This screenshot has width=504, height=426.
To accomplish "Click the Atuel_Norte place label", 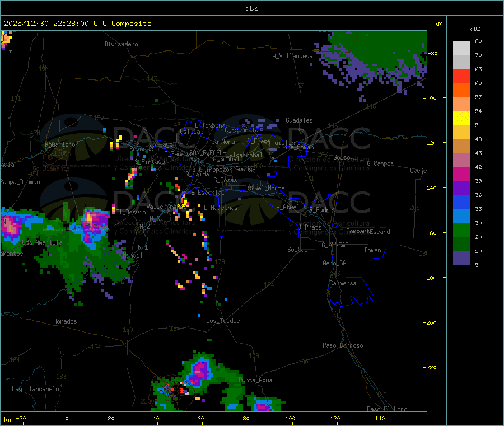I will 266,188.
